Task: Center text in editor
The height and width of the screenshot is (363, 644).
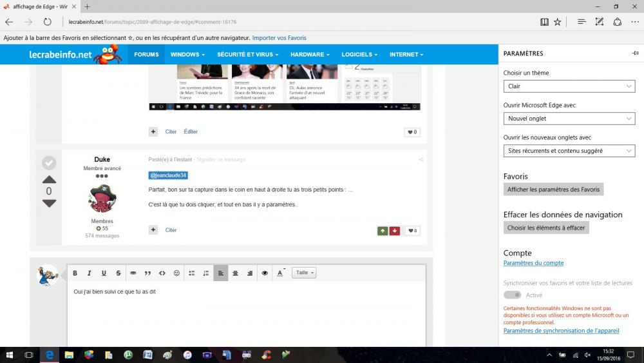Action: tap(235, 273)
